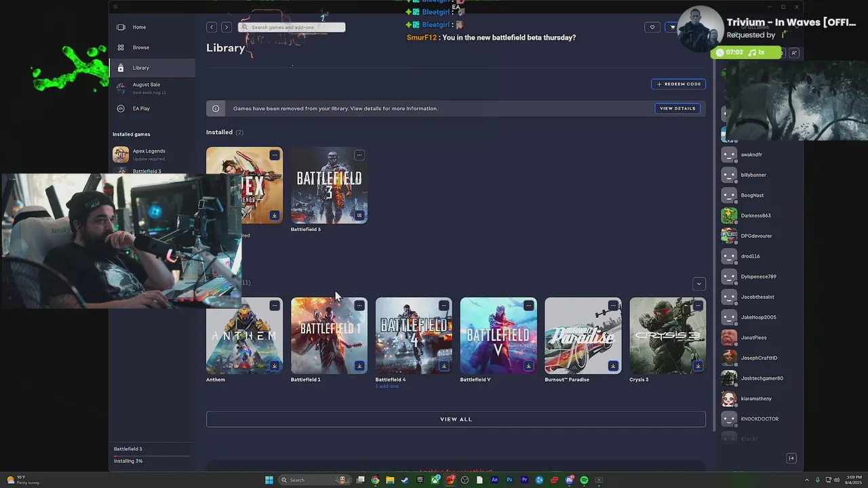Open Adobe Photoshop from the taskbar
Image resolution: width=868 pixels, height=488 pixels.
(509, 480)
